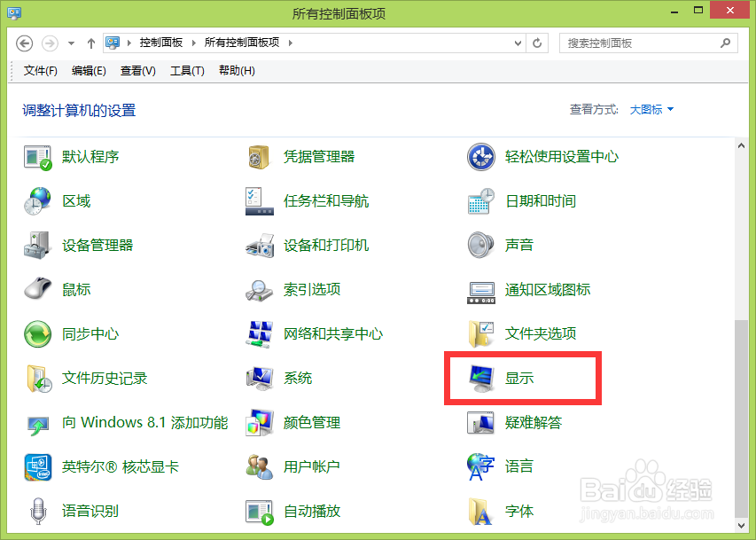756x540 pixels.
Task: Click the 控制面板 breadcrumb
Action: click(161, 43)
